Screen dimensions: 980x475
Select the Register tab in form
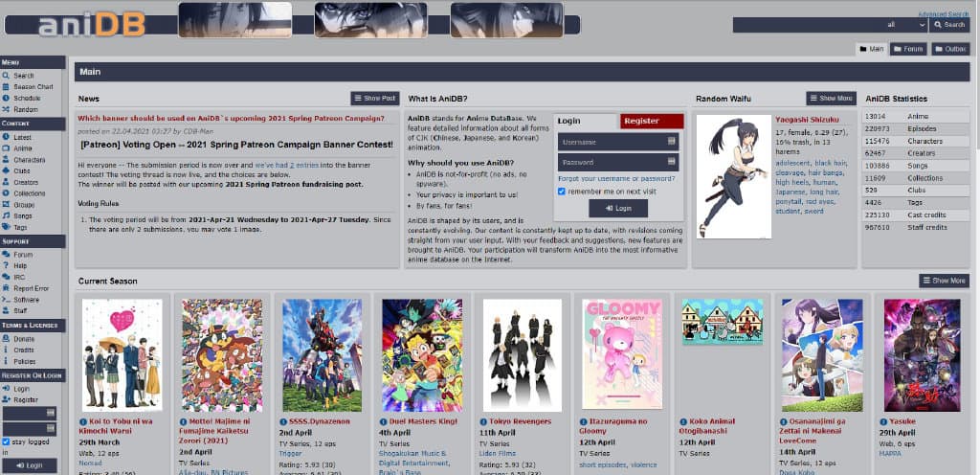pyautogui.click(x=652, y=121)
